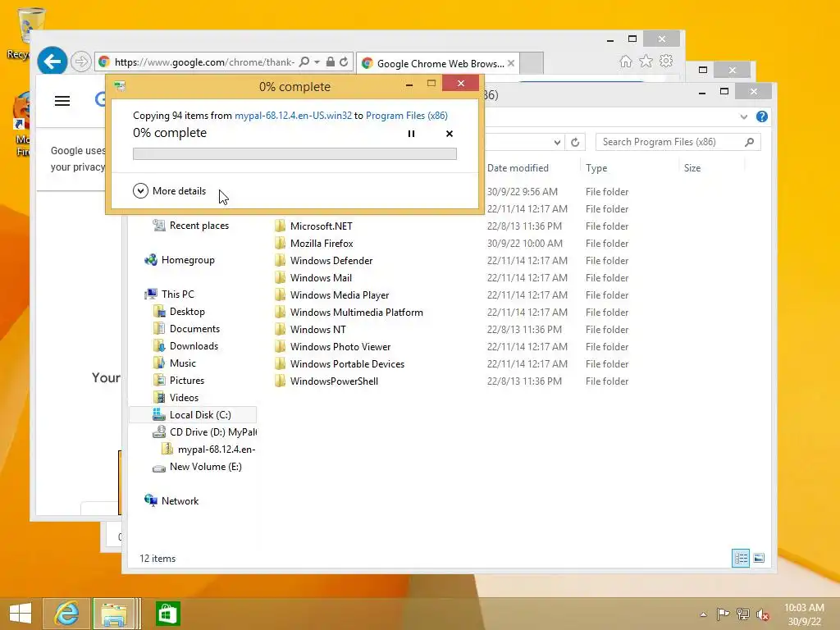Expand More details in copy dialog
The image size is (840, 630).
click(x=169, y=190)
